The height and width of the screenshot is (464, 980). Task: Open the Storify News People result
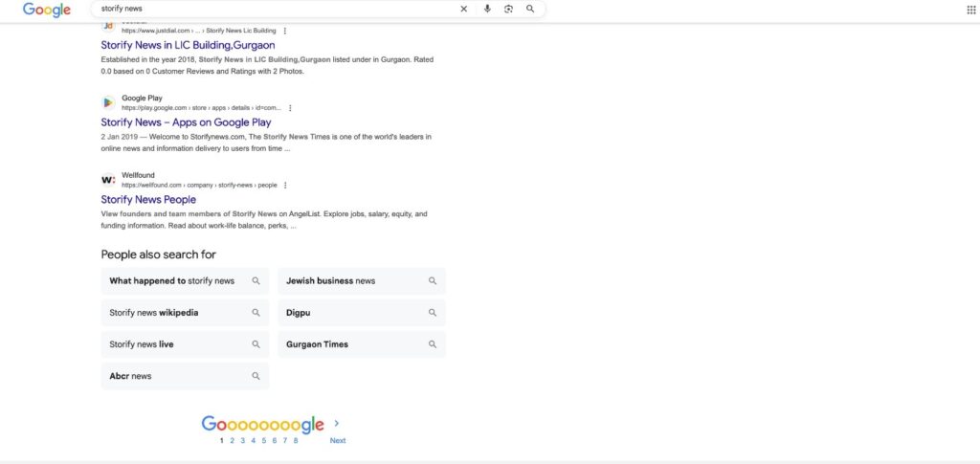[148, 200]
